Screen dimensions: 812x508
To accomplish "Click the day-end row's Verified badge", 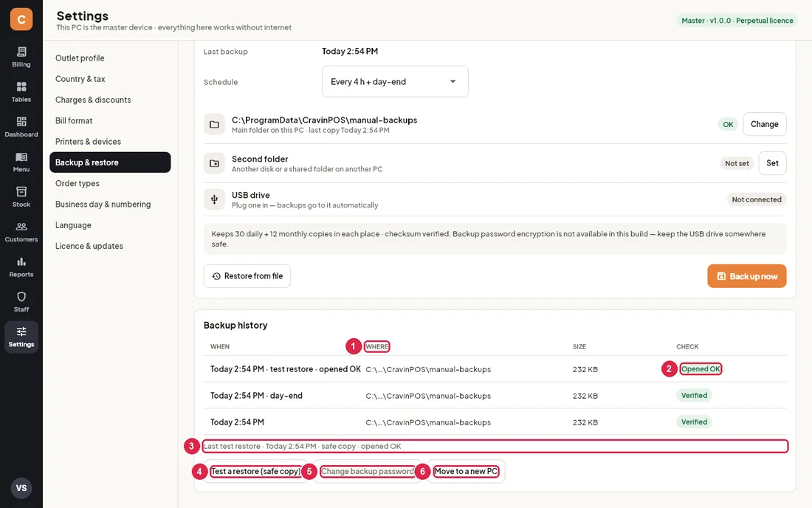I will point(694,395).
